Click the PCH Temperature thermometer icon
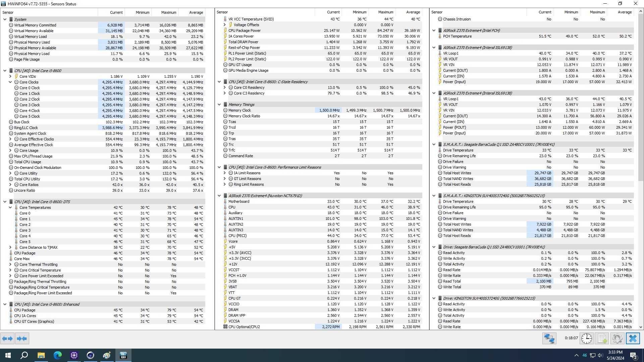Viewport: 644px width, 362px height. [x=440, y=36]
